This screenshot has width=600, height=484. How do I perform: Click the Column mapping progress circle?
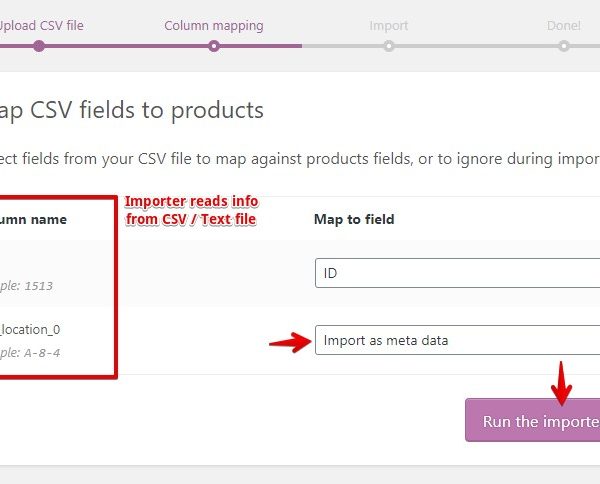click(213, 46)
